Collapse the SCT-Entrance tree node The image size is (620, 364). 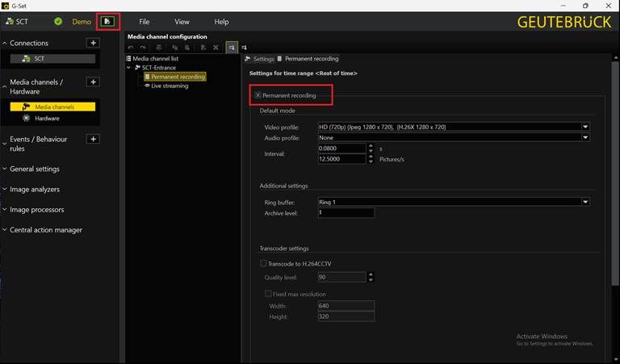coord(129,68)
